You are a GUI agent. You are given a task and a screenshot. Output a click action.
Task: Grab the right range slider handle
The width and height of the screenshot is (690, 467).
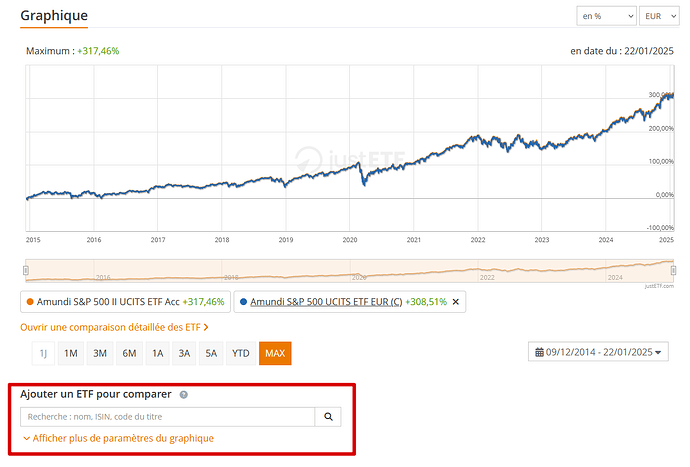coord(673,270)
